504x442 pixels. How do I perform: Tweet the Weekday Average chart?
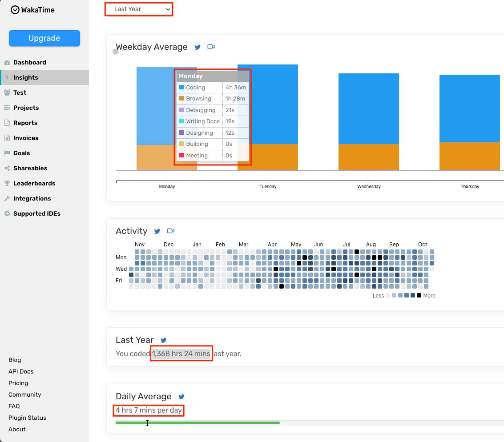coord(198,47)
